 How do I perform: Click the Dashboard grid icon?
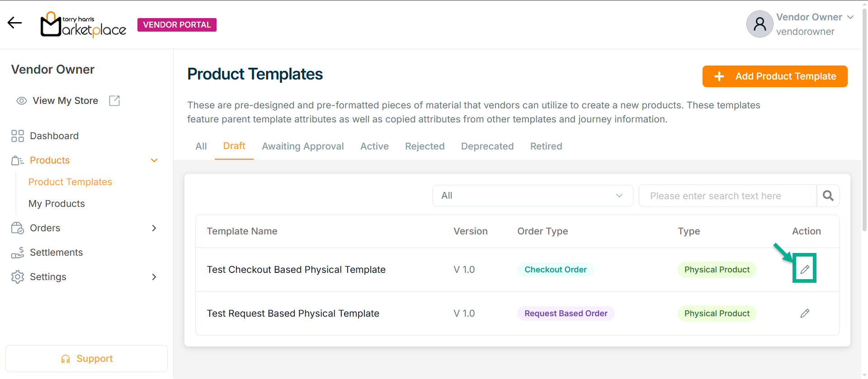click(18, 136)
